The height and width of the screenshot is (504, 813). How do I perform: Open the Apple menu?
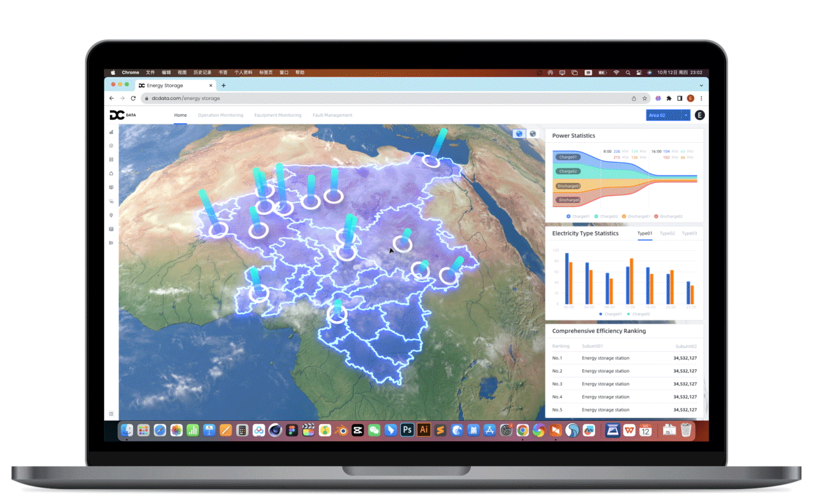113,73
